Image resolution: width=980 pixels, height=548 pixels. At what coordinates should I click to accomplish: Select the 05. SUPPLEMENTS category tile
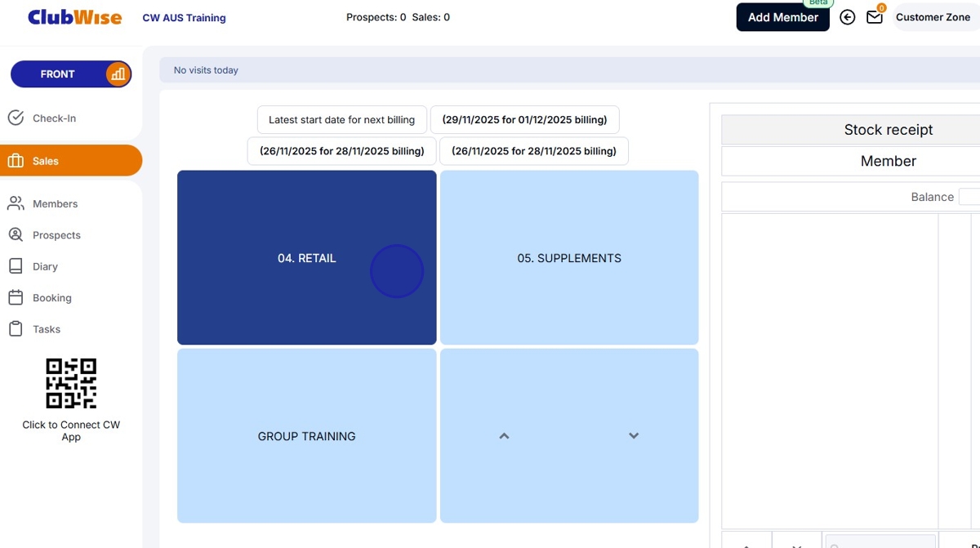click(569, 257)
